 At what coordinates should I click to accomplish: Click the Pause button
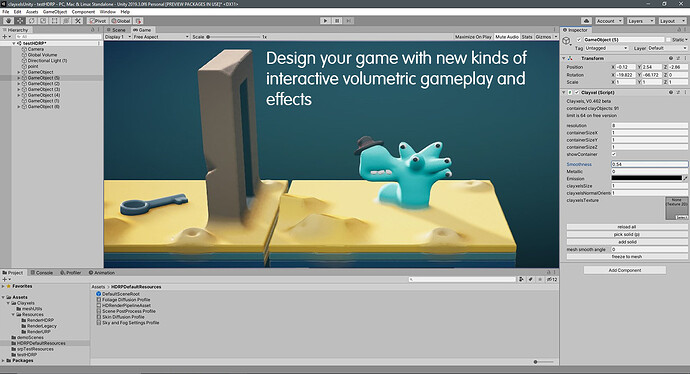[x=337, y=21]
